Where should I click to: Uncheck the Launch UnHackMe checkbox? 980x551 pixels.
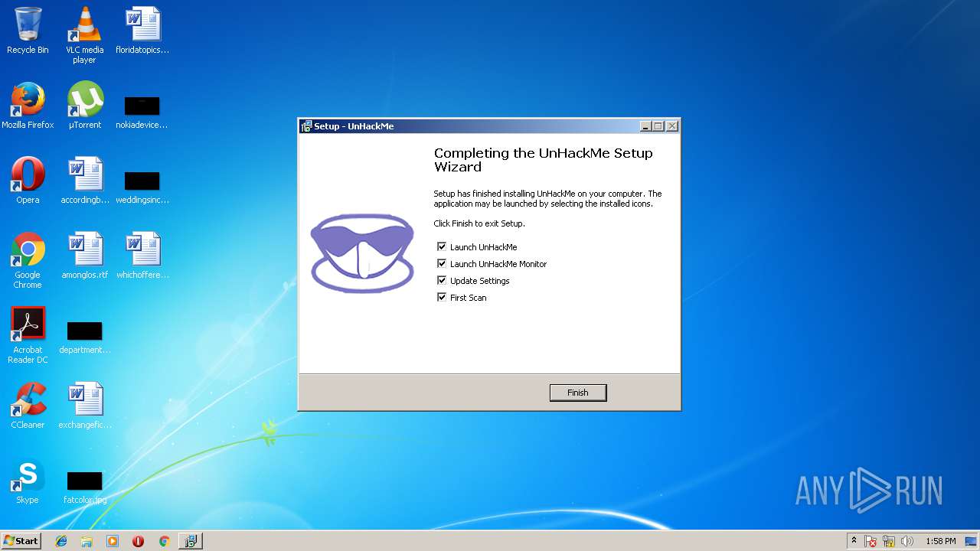pos(442,247)
